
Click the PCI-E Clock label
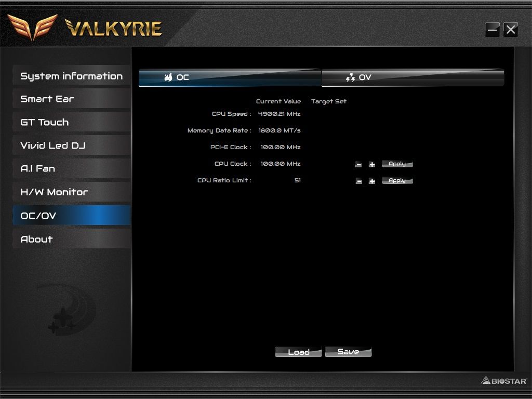(x=231, y=147)
